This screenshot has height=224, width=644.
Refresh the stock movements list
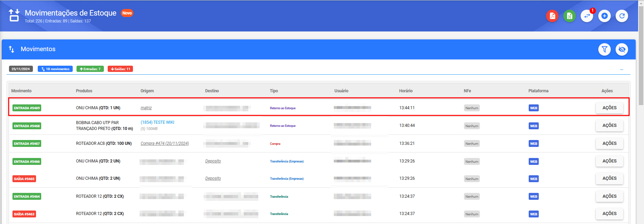621,16
